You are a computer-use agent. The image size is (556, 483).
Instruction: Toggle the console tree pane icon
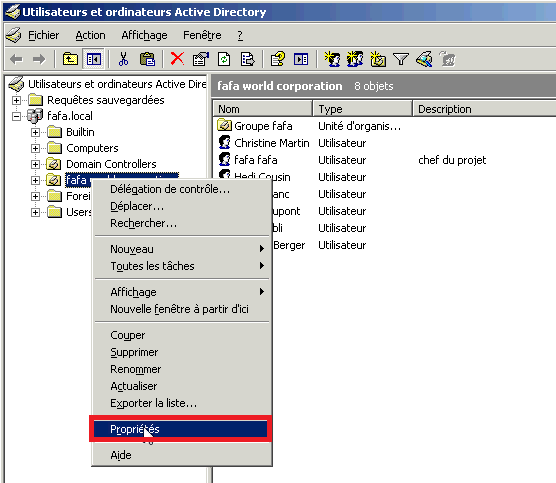94,59
